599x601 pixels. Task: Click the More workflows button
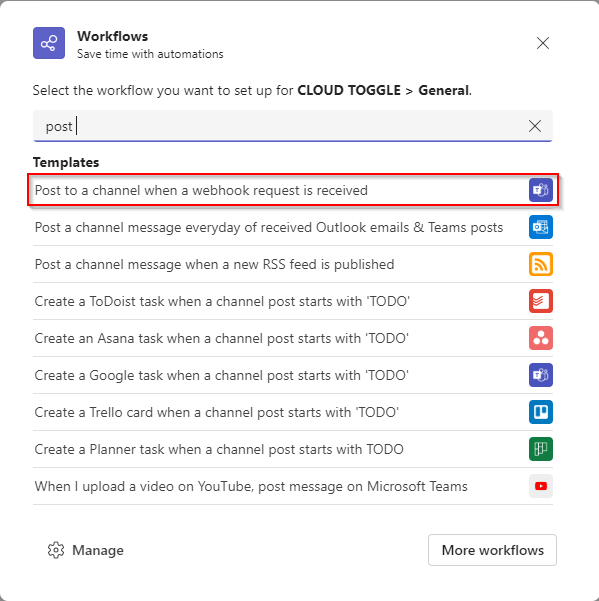click(492, 550)
